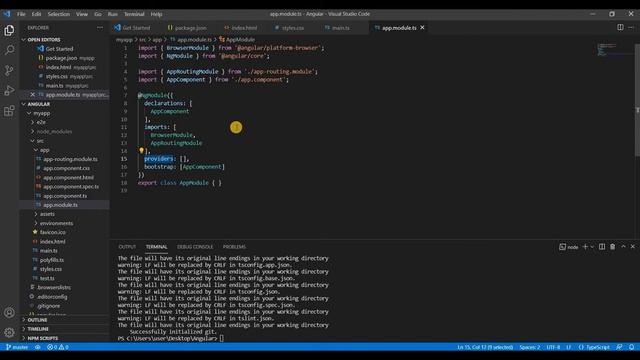Collapse the ANGULAR workspace section
Image resolution: width=640 pixels, height=360 pixels.
point(38,104)
